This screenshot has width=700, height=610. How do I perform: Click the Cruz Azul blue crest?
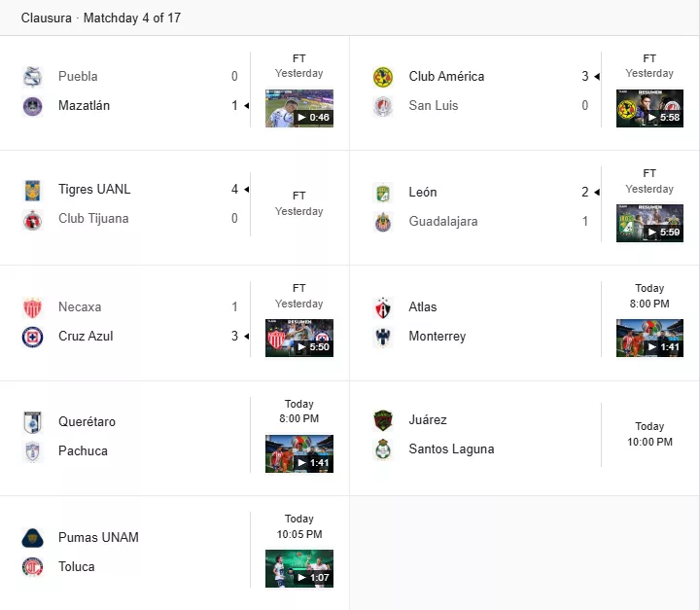(33, 337)
